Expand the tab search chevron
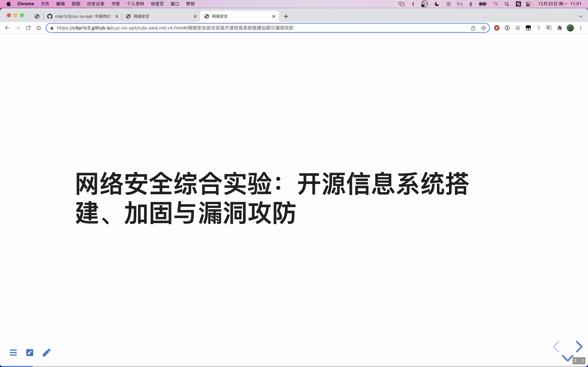This screenshot has width=588, height=367. point(581,16)
